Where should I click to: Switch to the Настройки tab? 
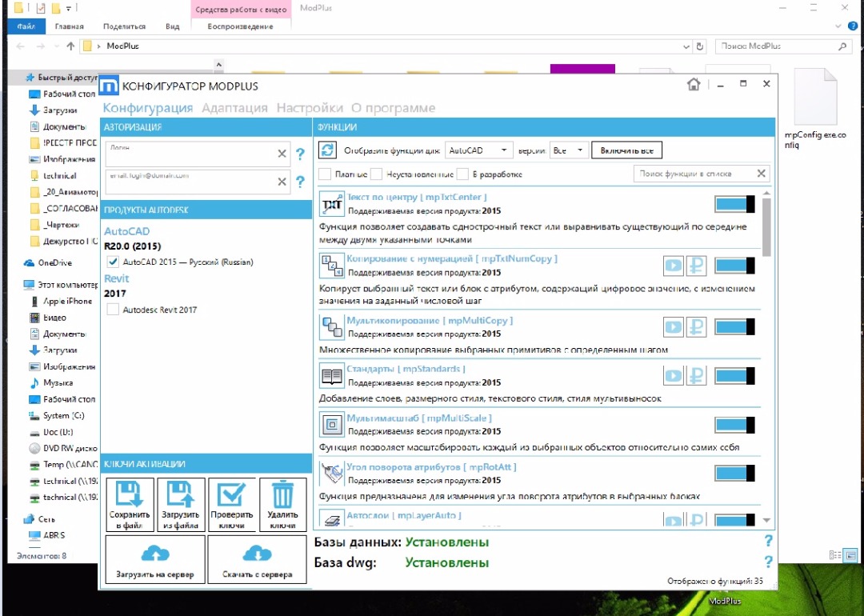310,108
